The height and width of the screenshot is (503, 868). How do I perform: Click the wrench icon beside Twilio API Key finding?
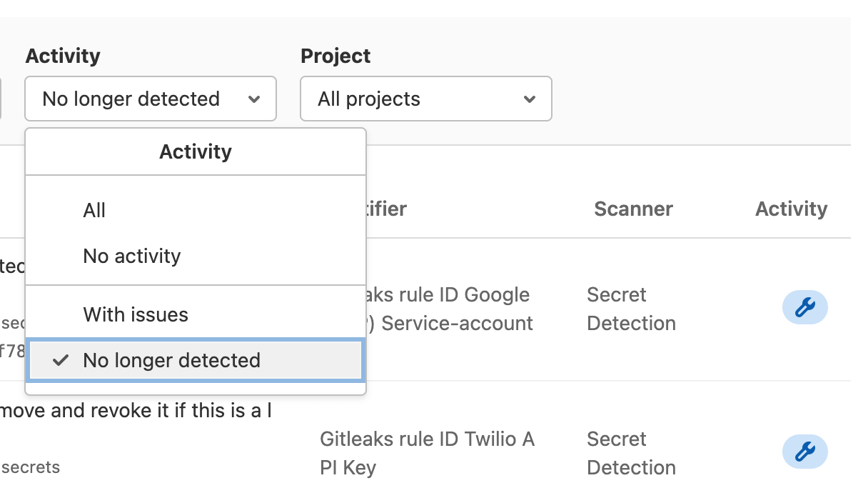click(805, 452)
